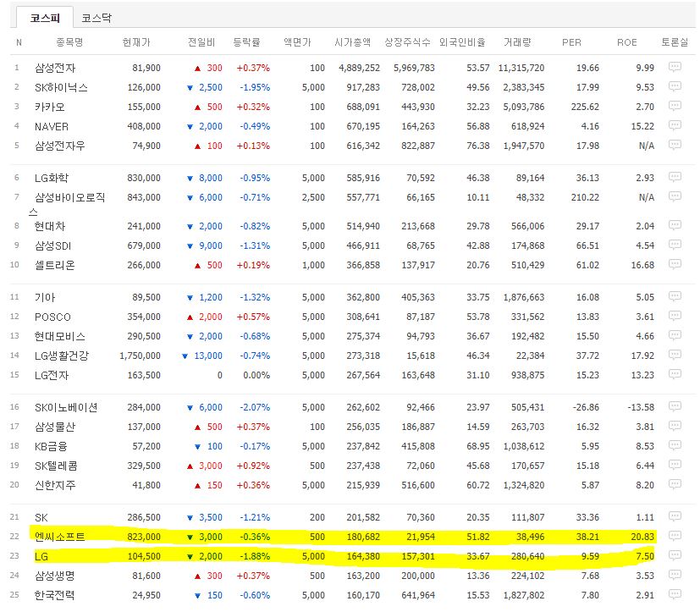Open the SK이노베이션 stock link
700x612 pixels.
pos(66,407)
